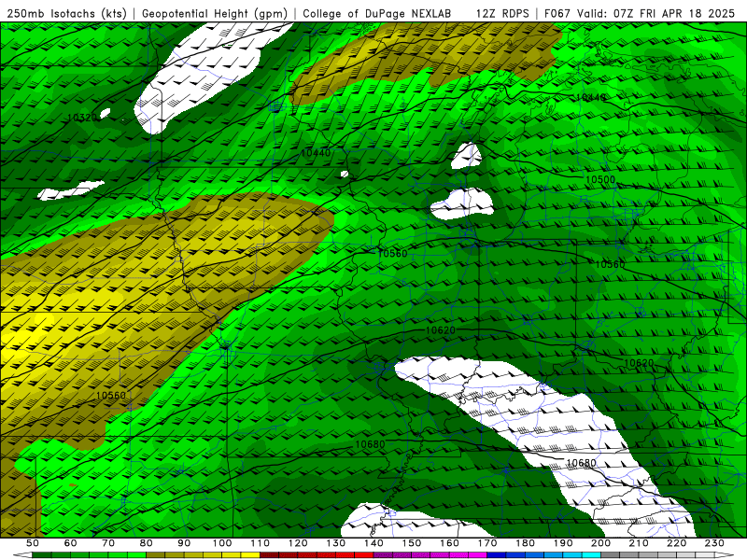747x560 pixels.
Task: Click the colorbar tick label 90
Action: point(184,543)
